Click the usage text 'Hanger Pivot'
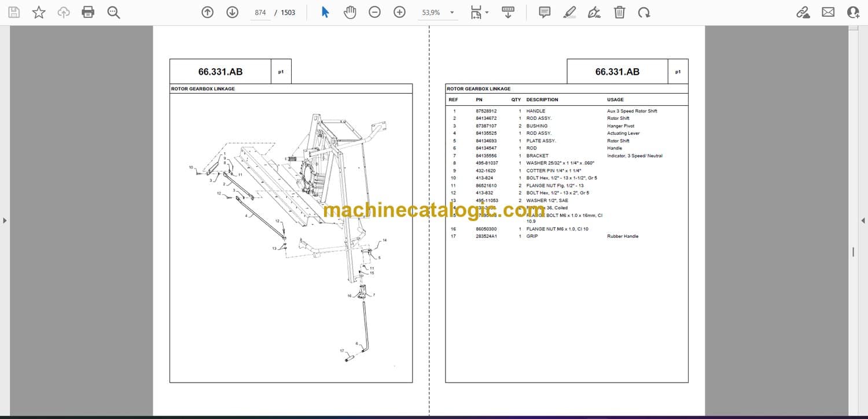 click(x=620, y=126)
